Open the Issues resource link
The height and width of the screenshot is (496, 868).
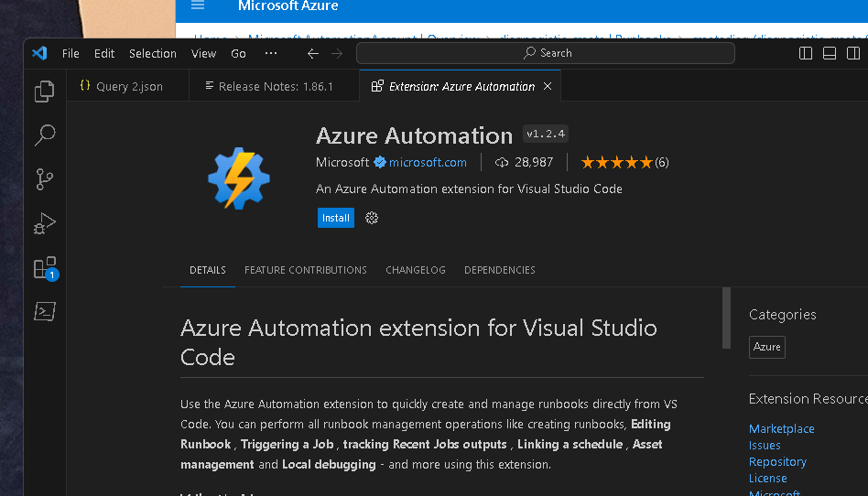click(765, 445)
